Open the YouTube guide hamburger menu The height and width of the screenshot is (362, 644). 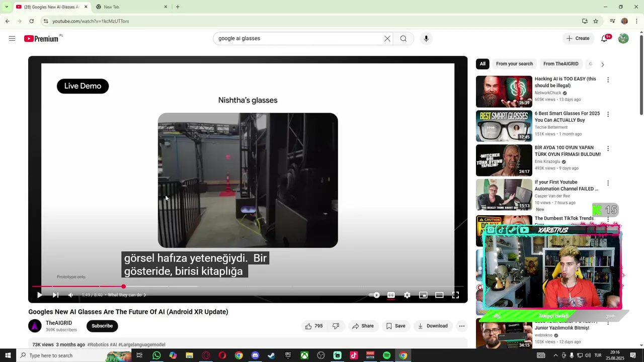12,39
